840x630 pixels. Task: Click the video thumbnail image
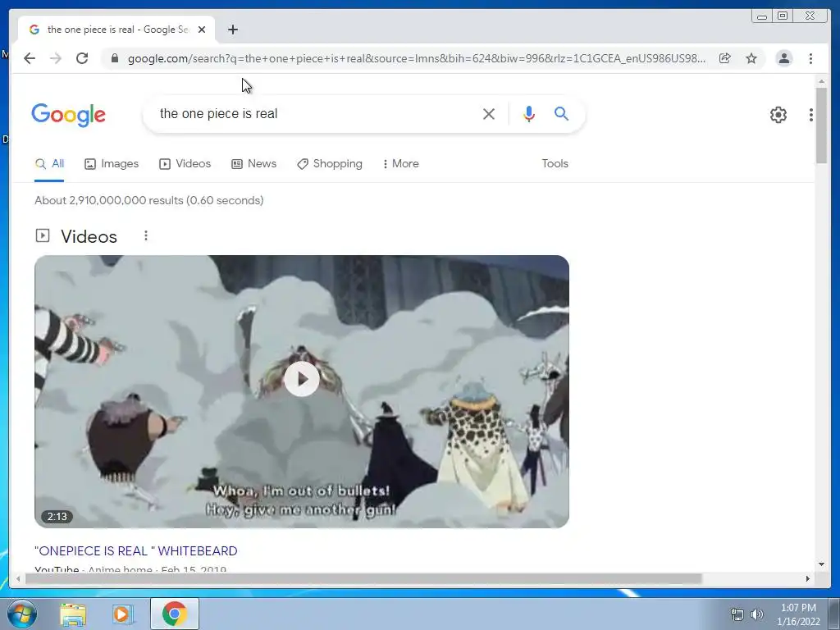pos(302,391)
